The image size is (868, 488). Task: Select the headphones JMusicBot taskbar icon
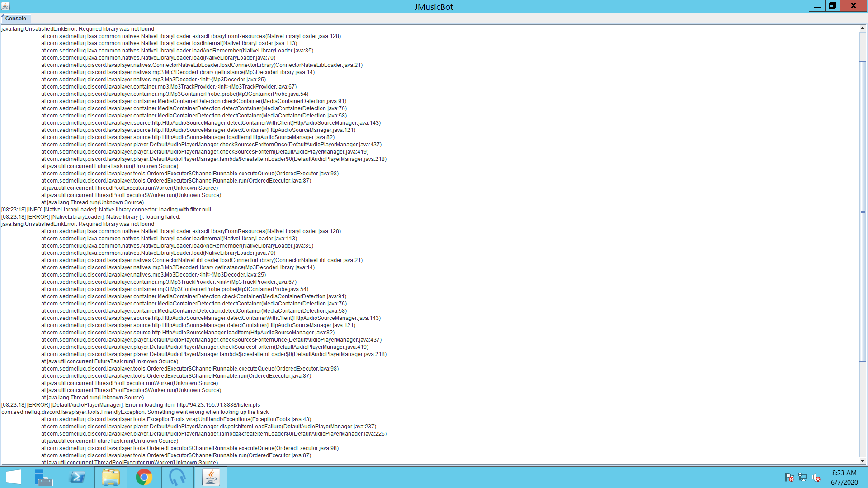tap(178, 477)
